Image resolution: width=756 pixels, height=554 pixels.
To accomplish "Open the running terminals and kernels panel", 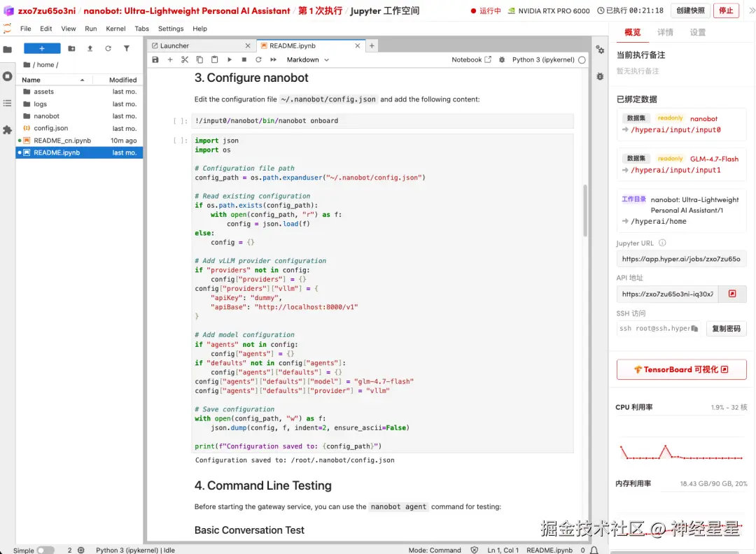I will click(x=7, y=76).
